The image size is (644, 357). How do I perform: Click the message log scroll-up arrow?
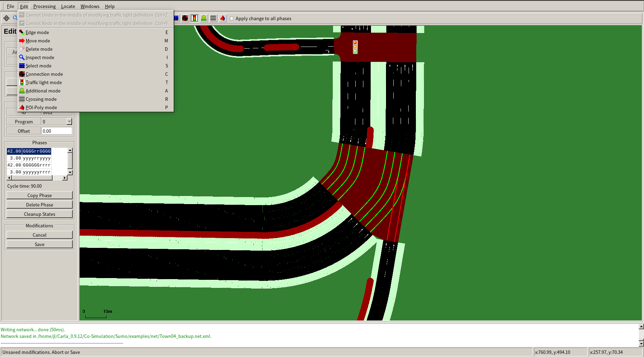point(641,326)
